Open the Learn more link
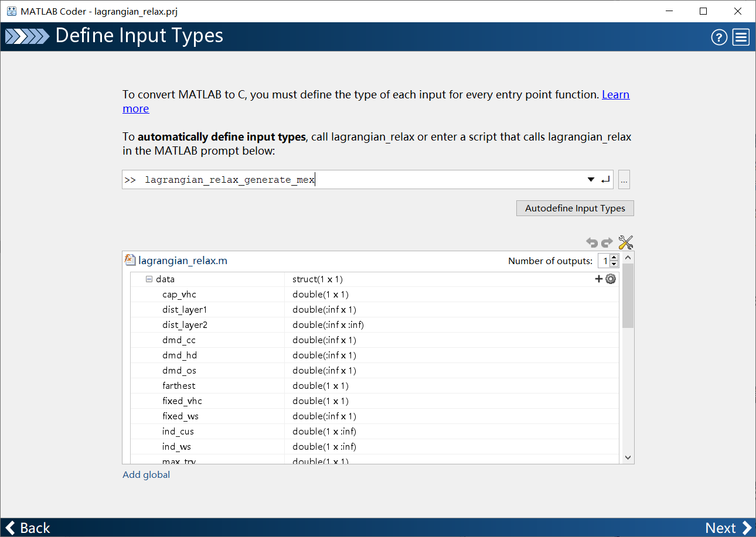Viewport: 756px width, 537px height. [615, 95]
